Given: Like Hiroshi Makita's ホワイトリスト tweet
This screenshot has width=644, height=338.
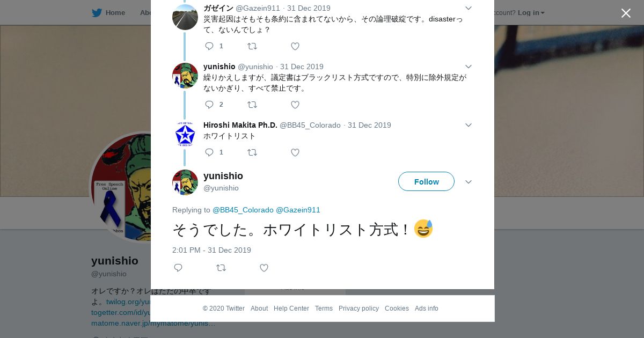Looking at the screenshot, I should [295, 152].
